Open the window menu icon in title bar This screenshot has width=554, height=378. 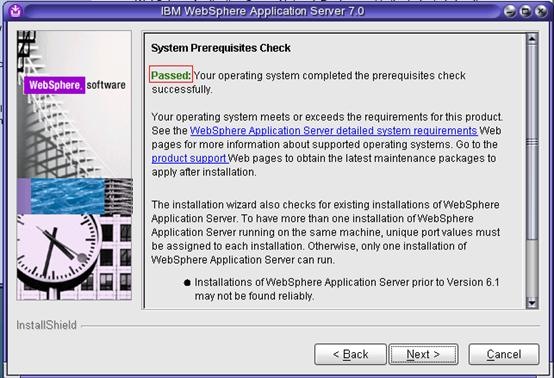click(x=15, y=11)
